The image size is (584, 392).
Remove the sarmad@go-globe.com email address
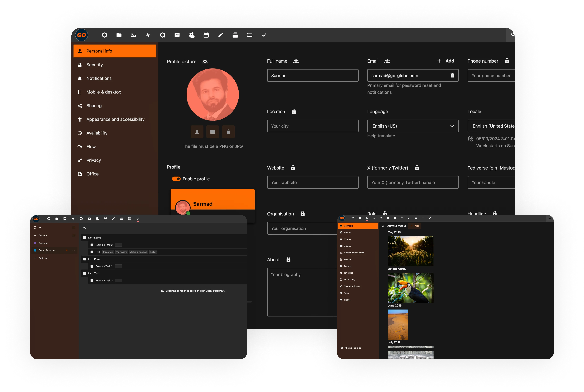(452, 75)
